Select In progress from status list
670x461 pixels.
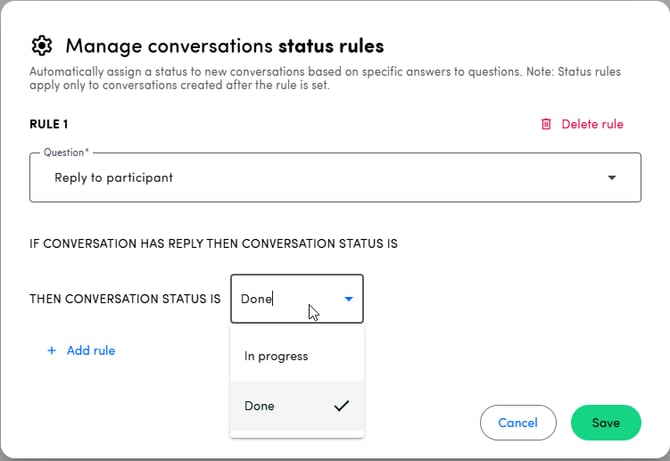point(276,356)
